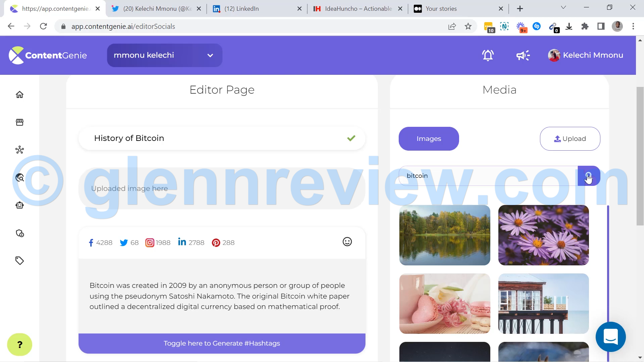
Task: Click the shield clock sidebar icon
Action: (x=19, y=233)
